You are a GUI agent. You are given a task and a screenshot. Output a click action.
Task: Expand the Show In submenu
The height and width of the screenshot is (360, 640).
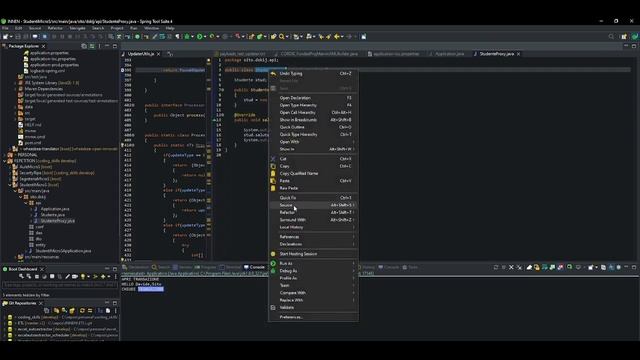(313, 149)
